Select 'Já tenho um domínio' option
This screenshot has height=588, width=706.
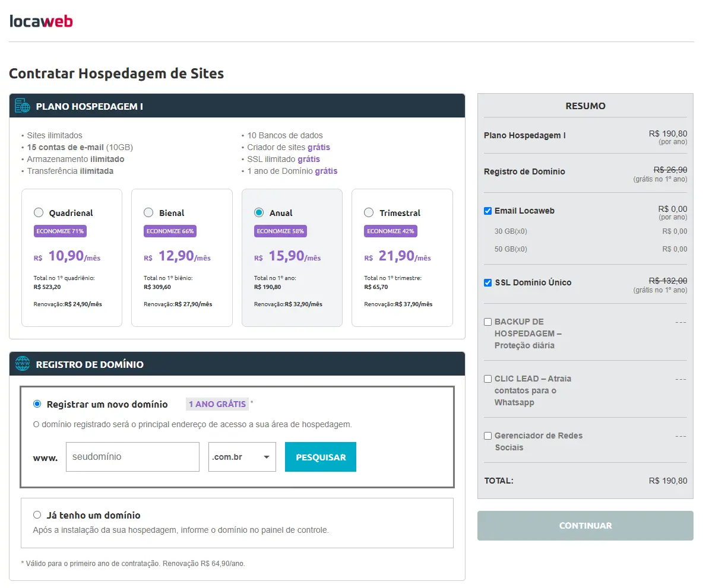click(x=37, y=515)
